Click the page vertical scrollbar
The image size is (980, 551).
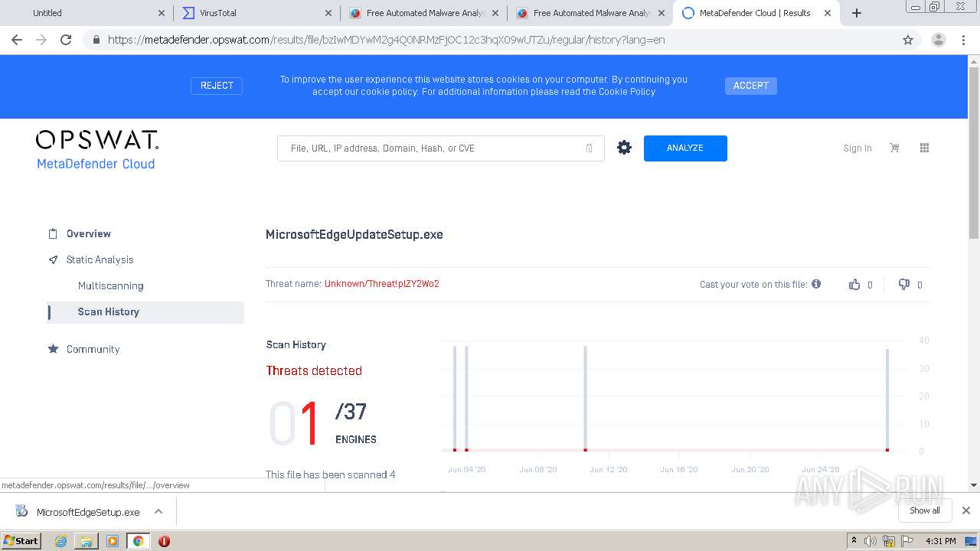pyautogui.click(x=973, y=153)
